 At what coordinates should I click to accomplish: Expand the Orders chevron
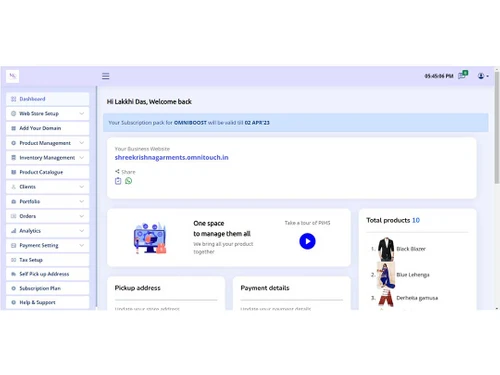click(82, 216)
